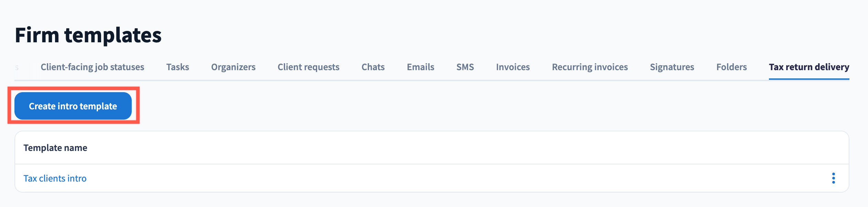Go to the Folders tab
The image size is (868, 207).
[731, 67]
